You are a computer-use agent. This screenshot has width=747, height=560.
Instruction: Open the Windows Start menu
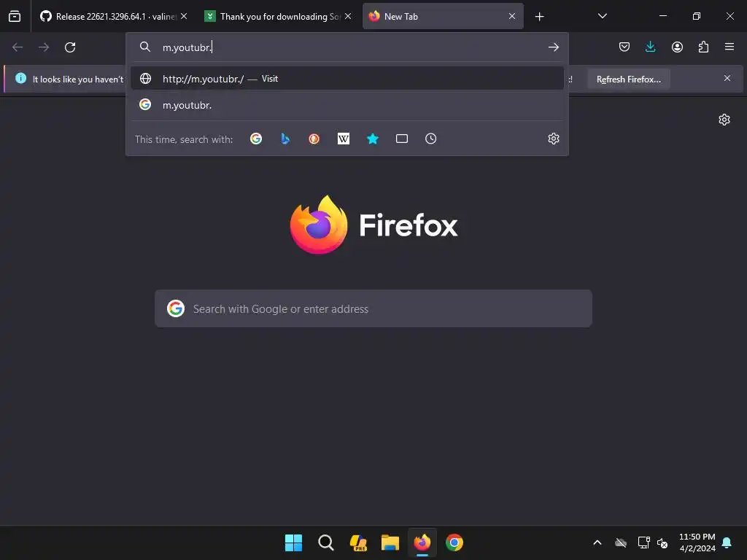click(293, 542)
